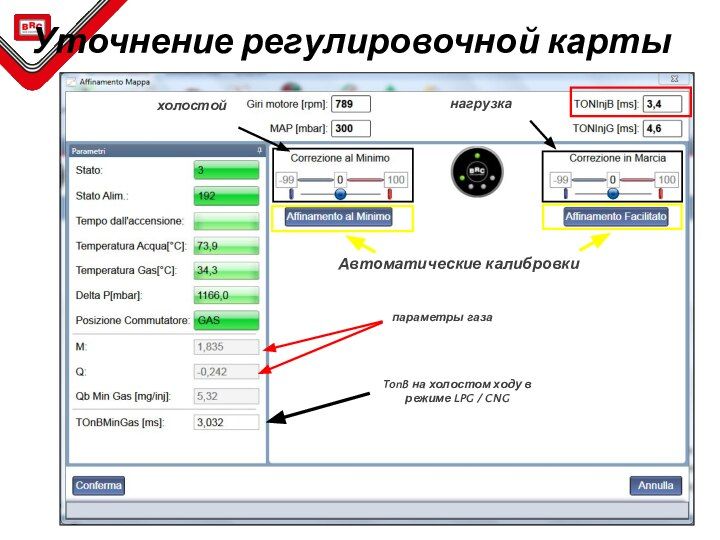Click the Giri motore [rpm] value field

350,104
